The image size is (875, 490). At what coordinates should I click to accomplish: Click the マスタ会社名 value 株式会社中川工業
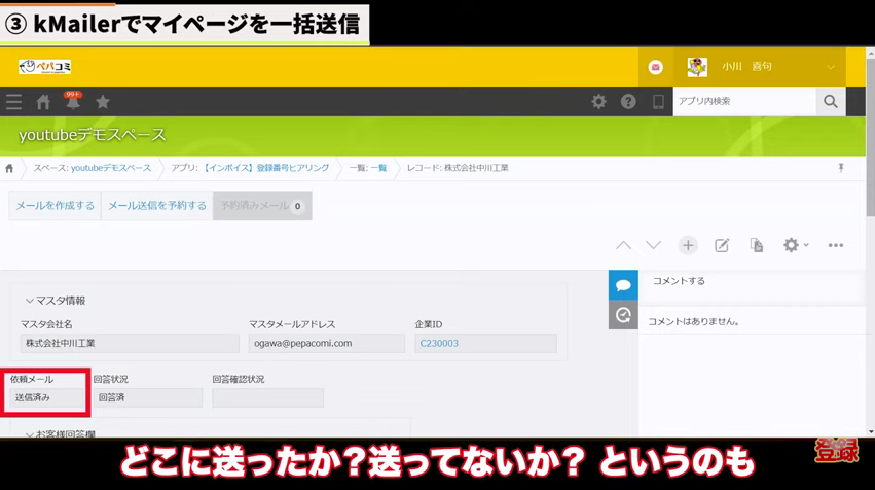(130, 343)
